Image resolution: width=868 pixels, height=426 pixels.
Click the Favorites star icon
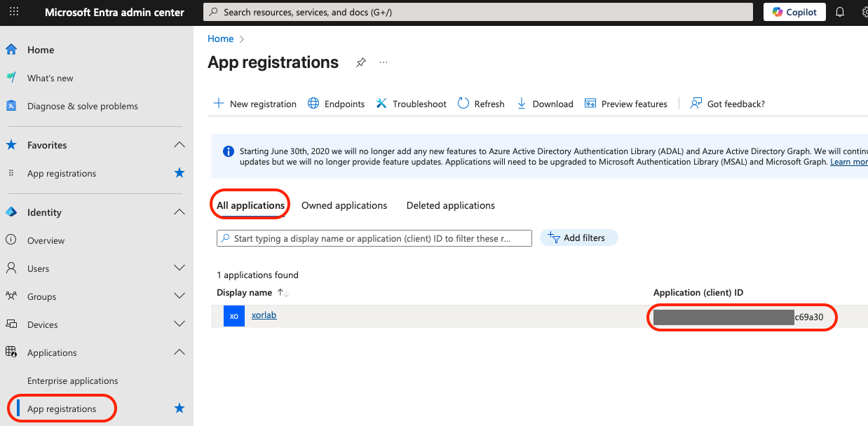(11, 145)
